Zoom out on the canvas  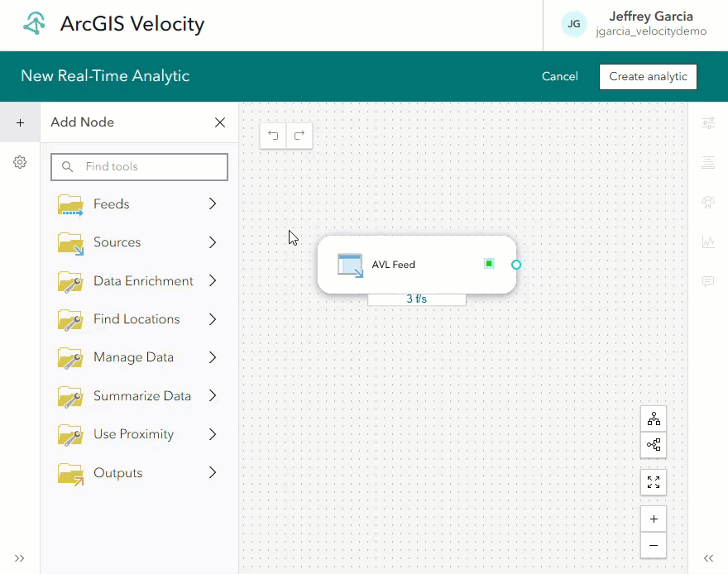click(654, 545)
